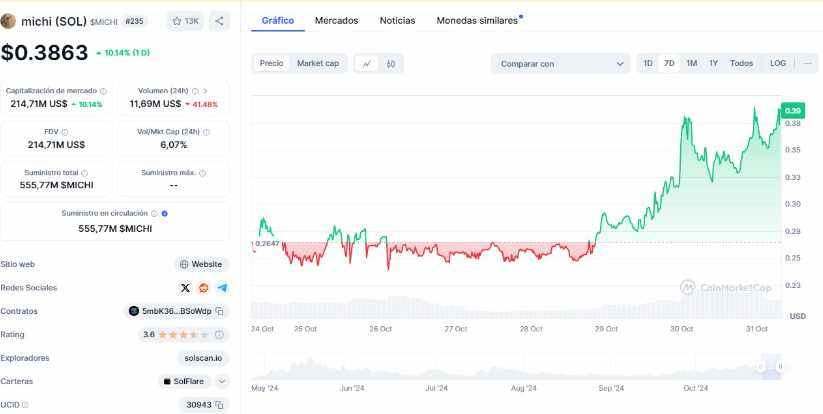Click the blue verified badge for circulating supply
The height and width of the screenshot is (414, 823).
[x=164, y=214]
